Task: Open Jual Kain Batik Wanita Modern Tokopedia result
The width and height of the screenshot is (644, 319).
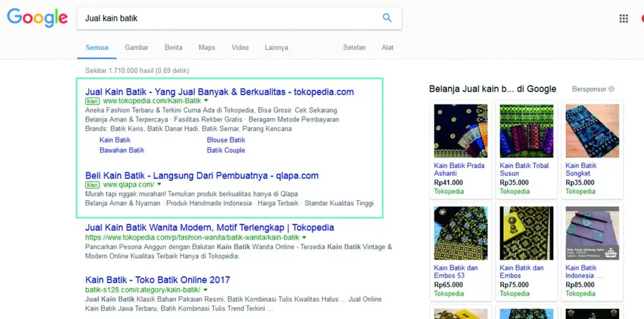Action: click(x=210, y=227)
